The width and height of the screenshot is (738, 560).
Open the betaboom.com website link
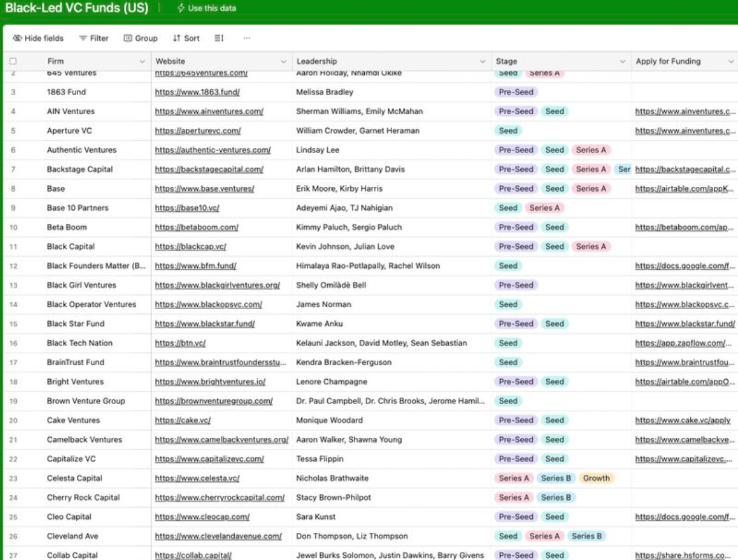pos(197,227)
